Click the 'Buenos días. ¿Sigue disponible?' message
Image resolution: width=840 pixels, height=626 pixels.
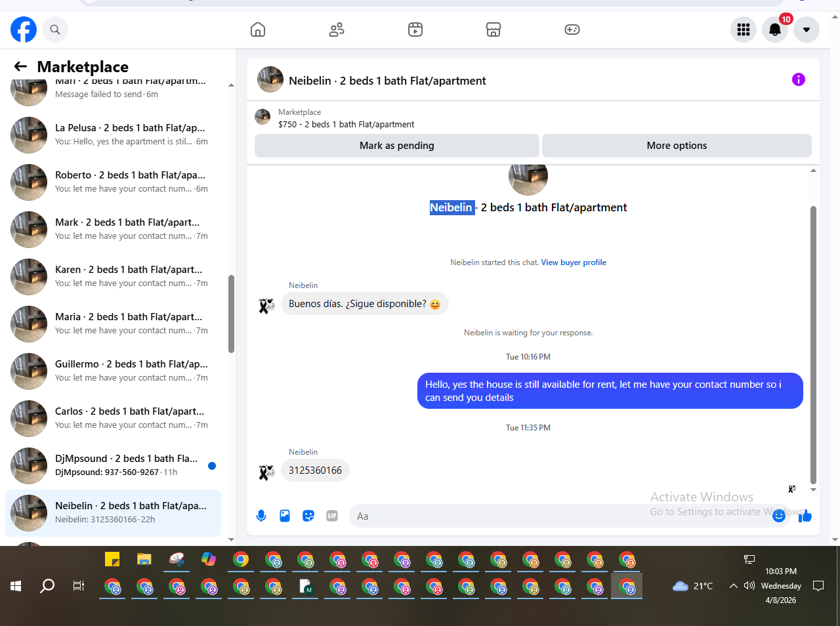pos(364,304)
